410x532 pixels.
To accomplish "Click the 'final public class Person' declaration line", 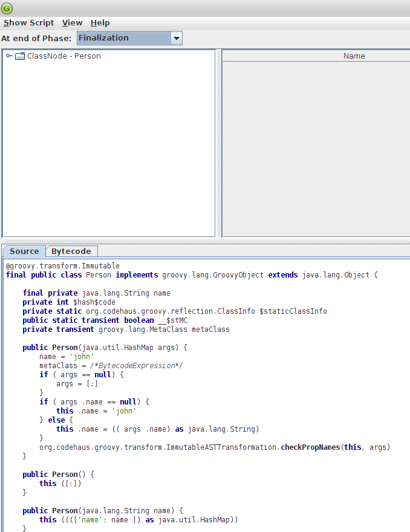I will 192,275.
